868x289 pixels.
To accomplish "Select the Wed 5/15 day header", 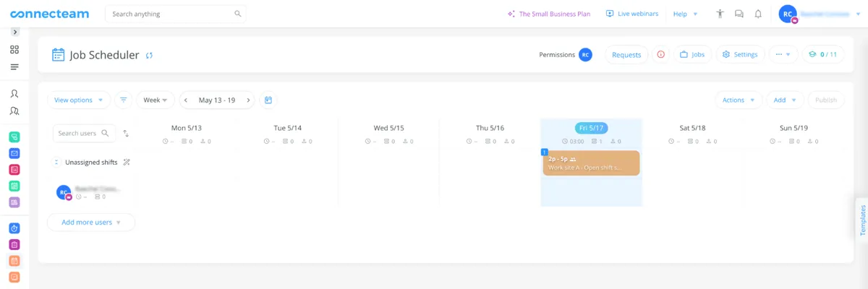I will pos(389,128).
